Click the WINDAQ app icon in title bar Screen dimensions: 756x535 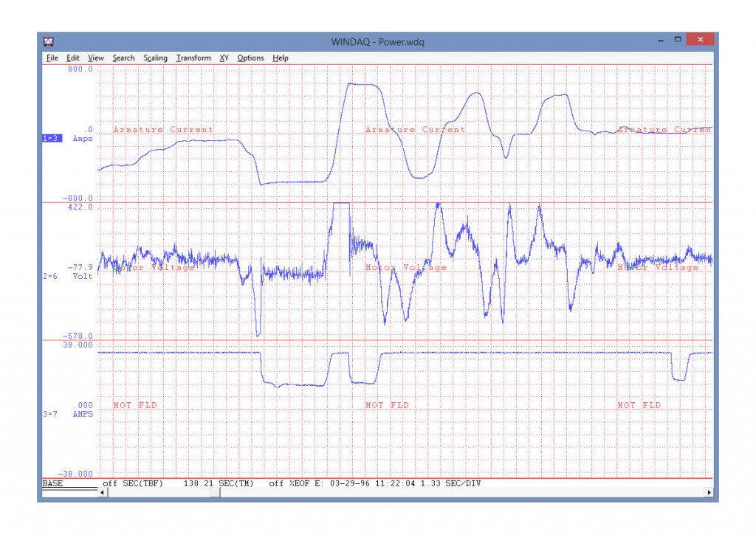tap(49, 41)
